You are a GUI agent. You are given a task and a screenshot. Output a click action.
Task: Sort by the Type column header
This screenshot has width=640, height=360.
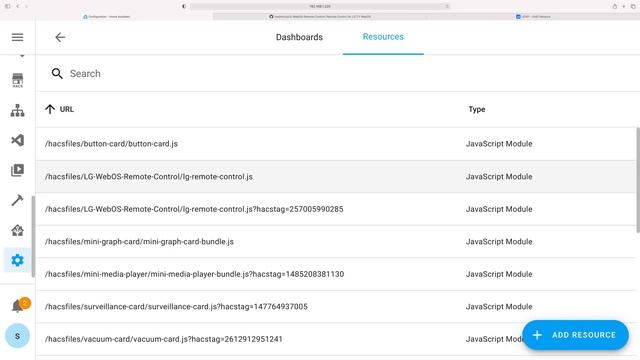(477, 109)
